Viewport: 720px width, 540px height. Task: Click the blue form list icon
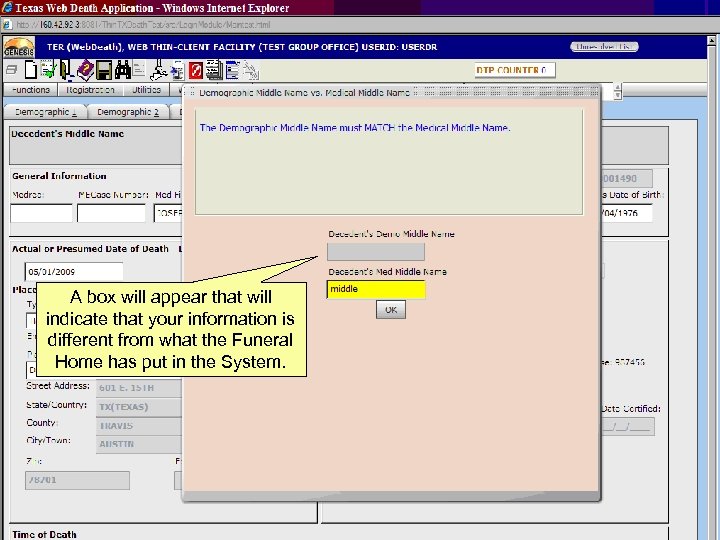pos(232,70)
